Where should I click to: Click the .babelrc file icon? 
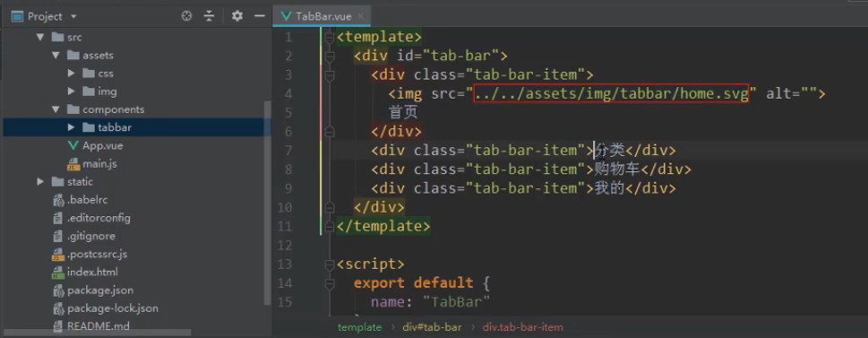pos(59,200)
